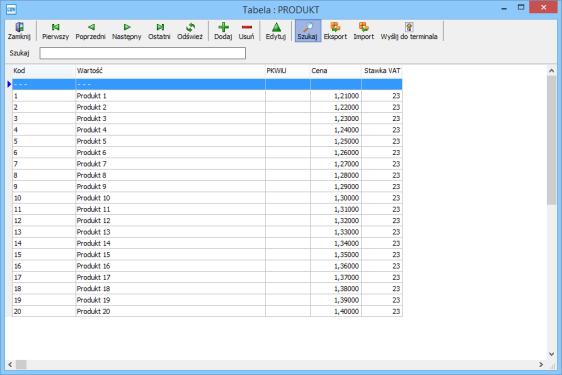Click the vertical scrollbar down arrow

(x=552, y=354)
